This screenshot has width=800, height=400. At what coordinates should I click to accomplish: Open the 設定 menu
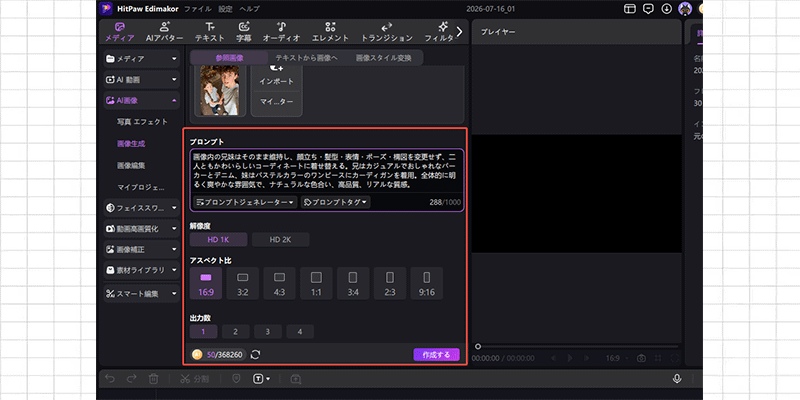[x=225, y=9]
